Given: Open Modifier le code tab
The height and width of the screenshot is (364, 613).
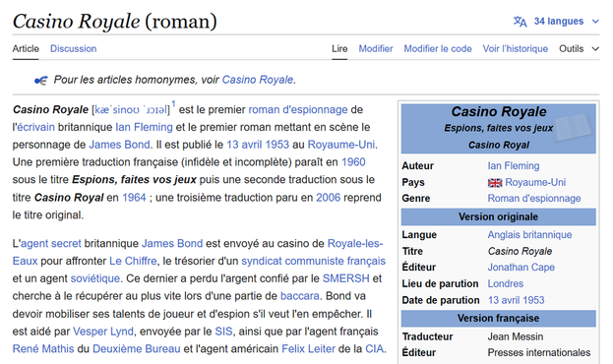Looking at the screenshot, I should point(438,49).
